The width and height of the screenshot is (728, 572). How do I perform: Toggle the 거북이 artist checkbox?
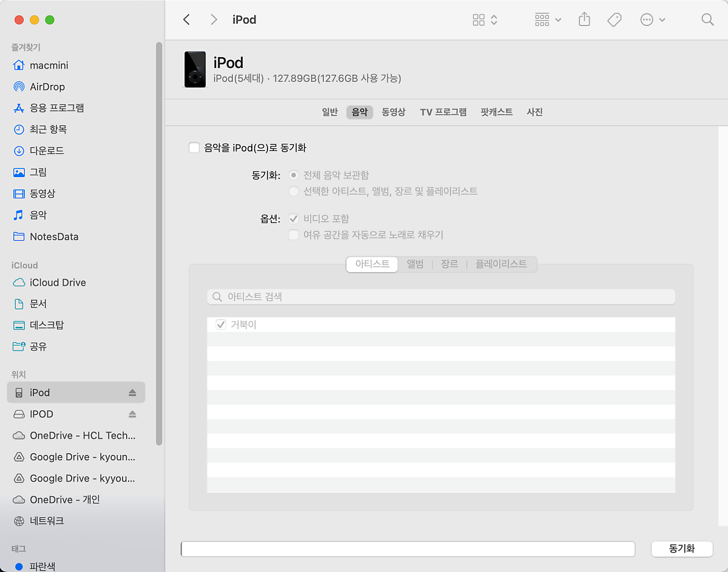pyautogui.click(x=221, y=325)
